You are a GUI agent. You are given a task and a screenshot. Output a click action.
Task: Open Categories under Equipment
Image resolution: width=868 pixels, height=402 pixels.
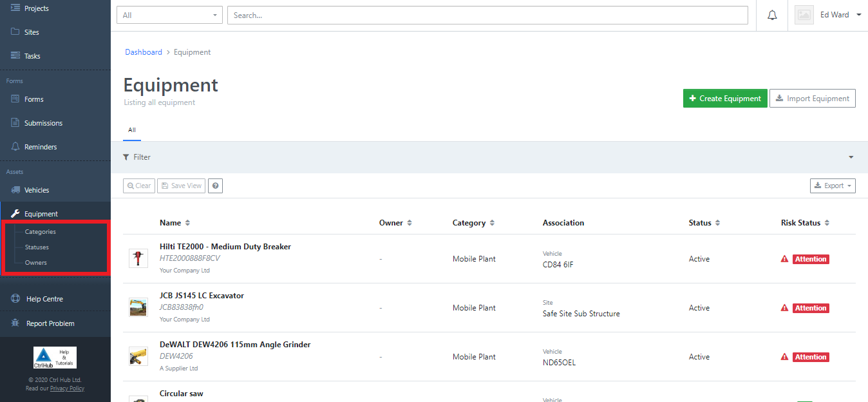(40, 231)
